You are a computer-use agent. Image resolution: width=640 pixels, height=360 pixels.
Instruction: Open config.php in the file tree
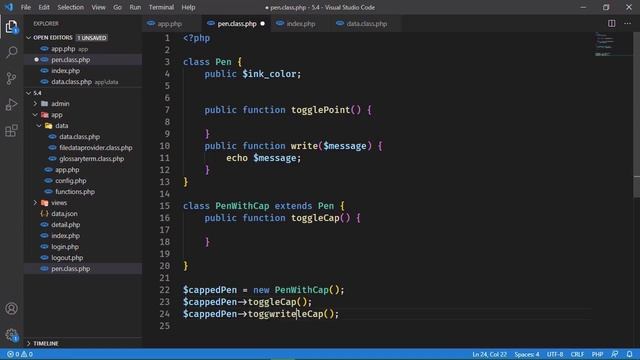83,180
